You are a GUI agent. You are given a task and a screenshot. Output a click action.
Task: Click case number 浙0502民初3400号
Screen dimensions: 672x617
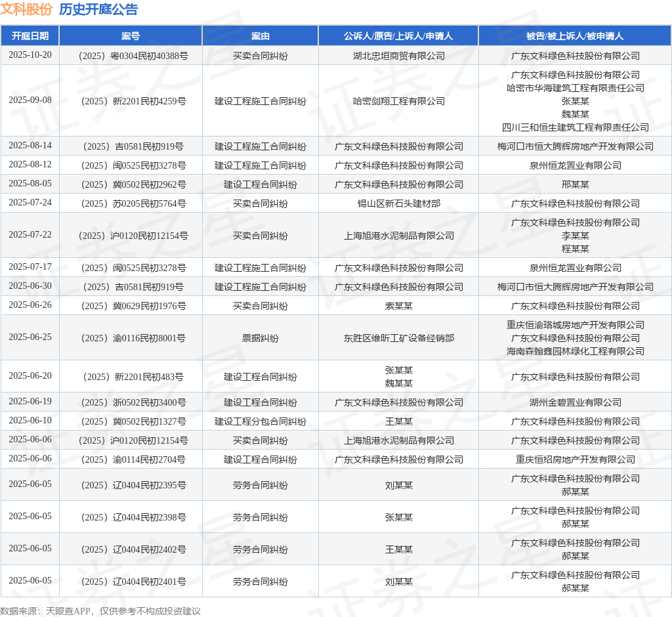click(x=133, y=402)
